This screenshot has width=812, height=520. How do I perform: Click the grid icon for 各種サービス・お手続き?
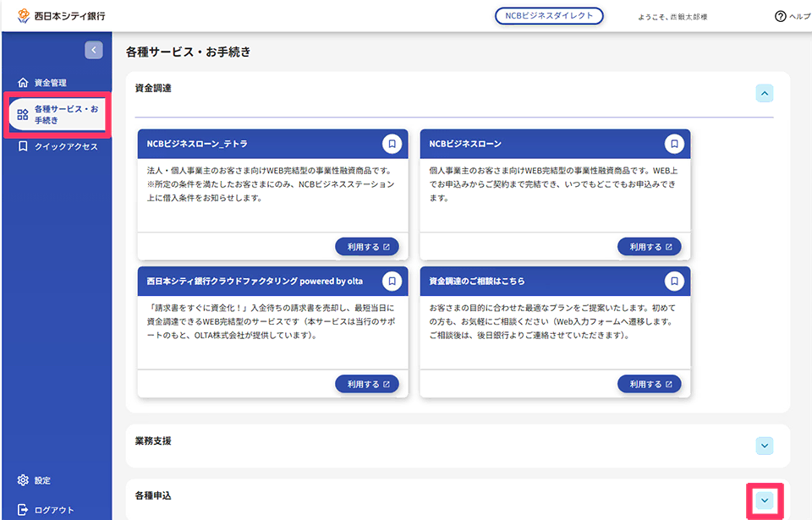(x=23, y=114)
